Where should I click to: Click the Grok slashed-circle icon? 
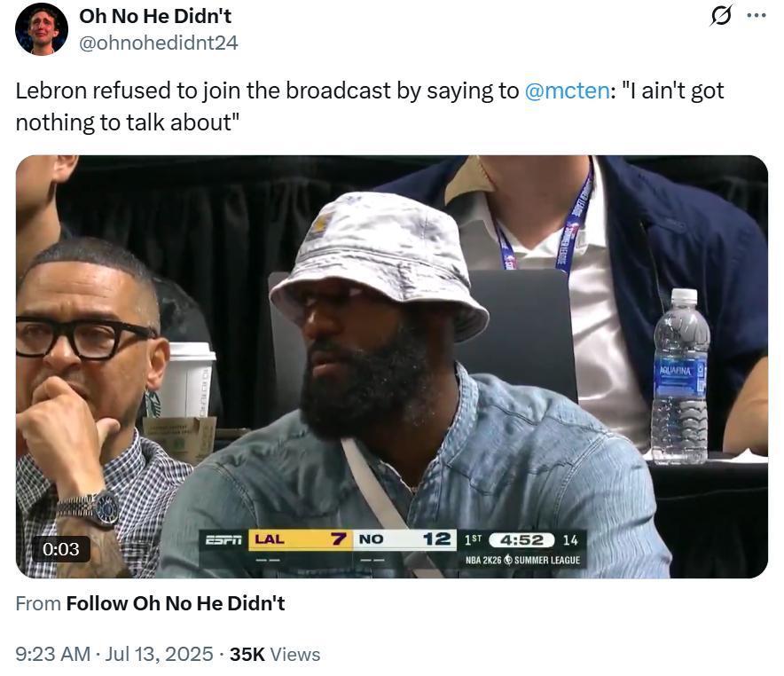tap(722, 15)
